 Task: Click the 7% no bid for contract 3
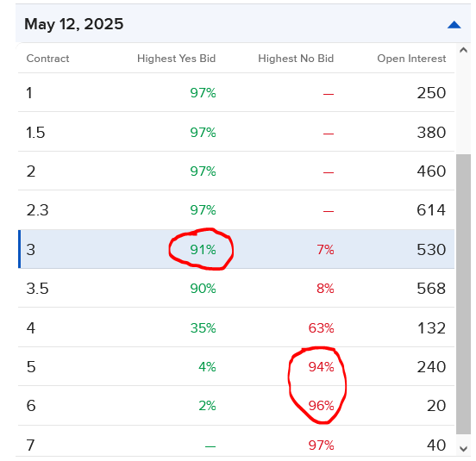point(325,250)
